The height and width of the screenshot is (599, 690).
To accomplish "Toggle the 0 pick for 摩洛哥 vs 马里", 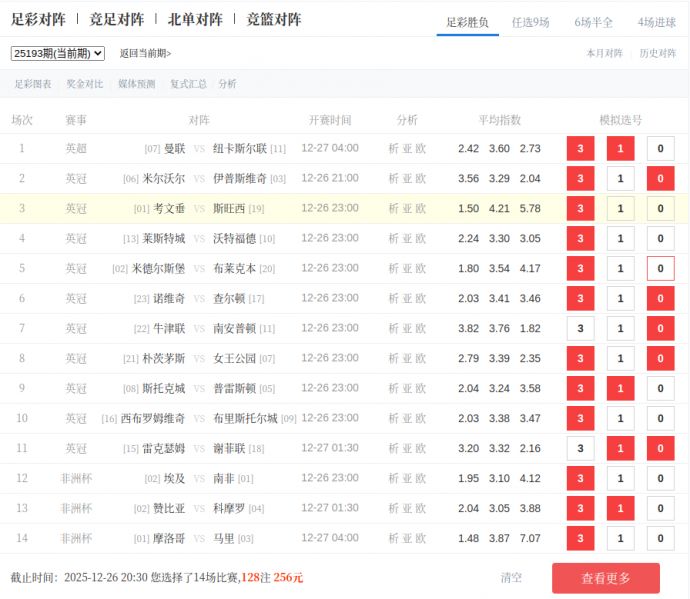I will coord(660,539).
